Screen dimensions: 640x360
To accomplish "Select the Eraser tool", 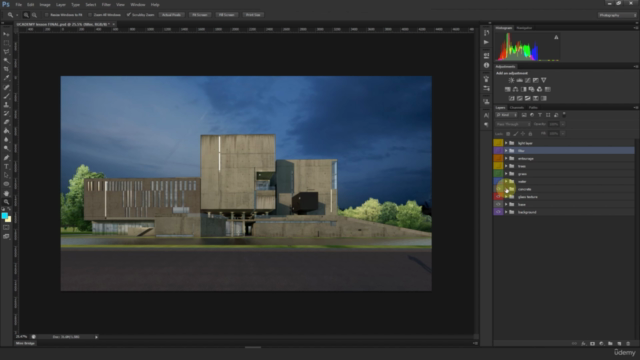I will [6, 122].
